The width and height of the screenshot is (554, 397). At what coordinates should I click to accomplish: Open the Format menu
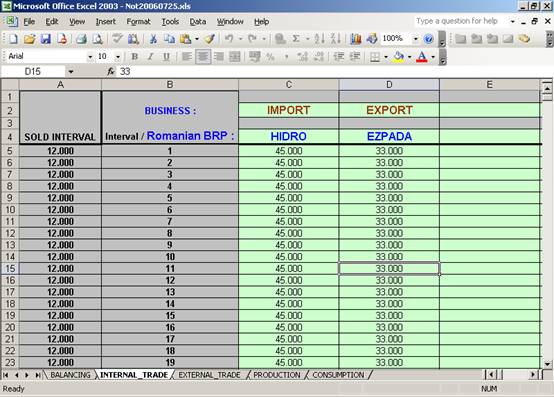(138, 22)
